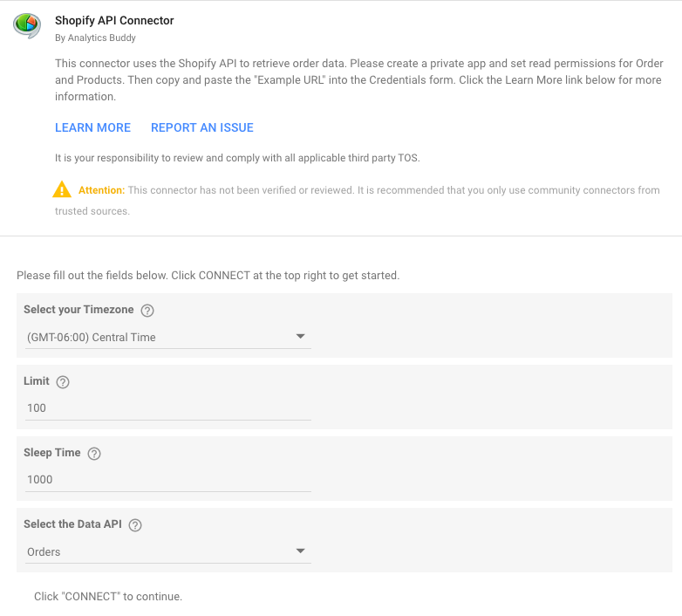
Task: Show help for Sleep Time field
Action: click(x=94, y=454)
